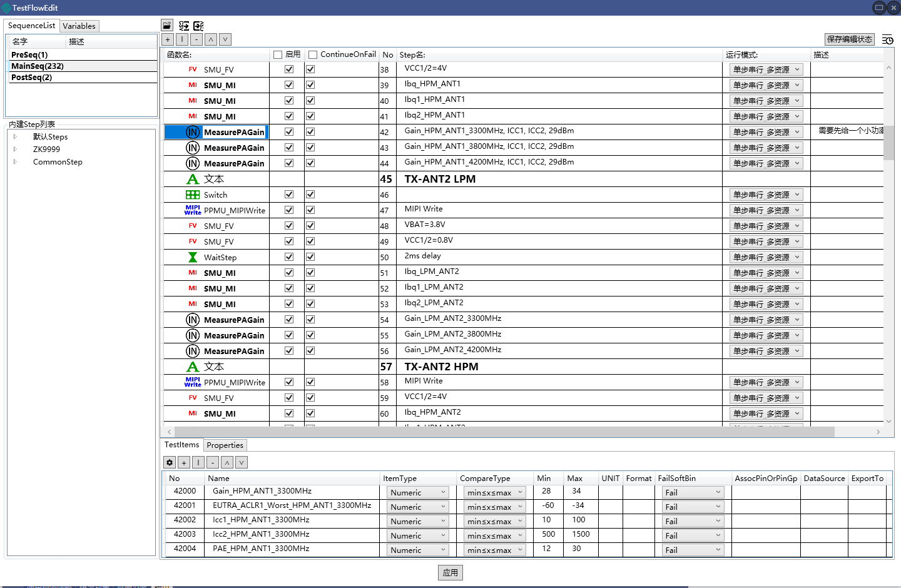The image size is (901, 588).
Task: Click the green WaitStep hourglass icon of step 50
Action: click(x=193, y=257)
